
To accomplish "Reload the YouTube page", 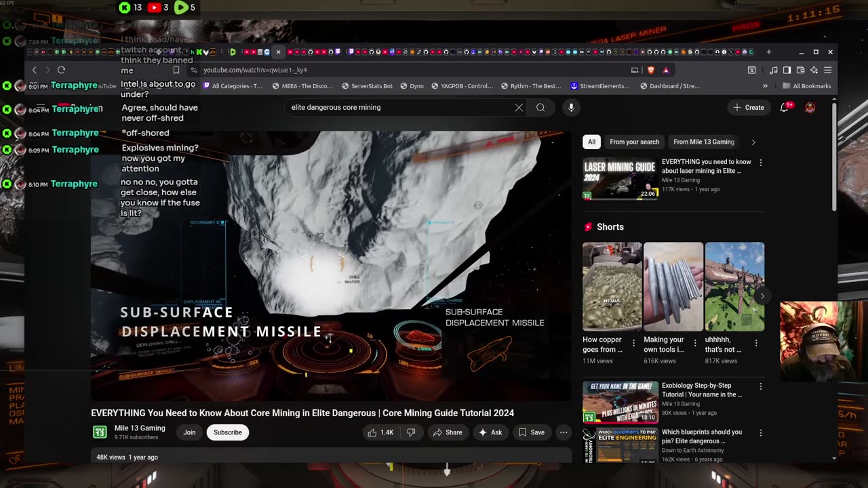I will coord(61,70).
